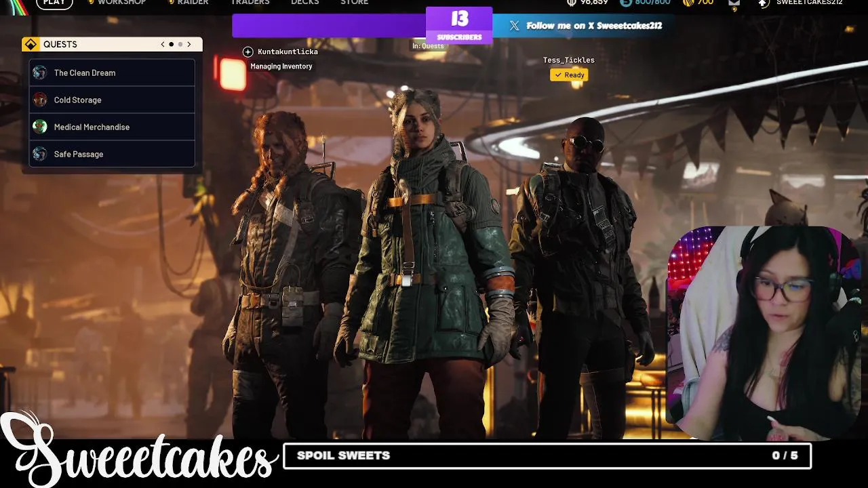
Task: Click Tess_Tickles Ready status badge
Action: (x=569, y=75)
